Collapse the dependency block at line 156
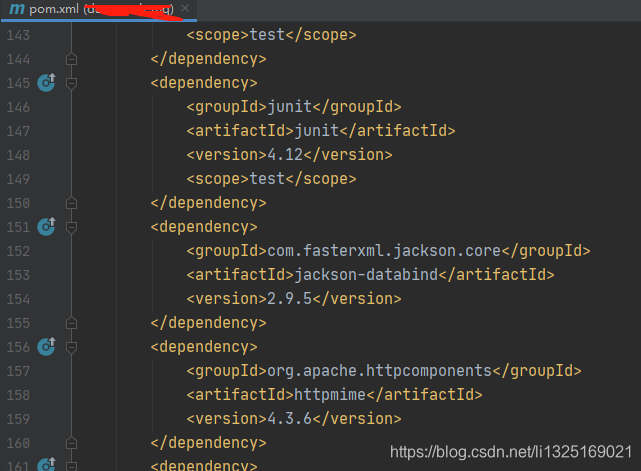Image resolution: width=641 pixels, height=471 pixels. (72, 348)
